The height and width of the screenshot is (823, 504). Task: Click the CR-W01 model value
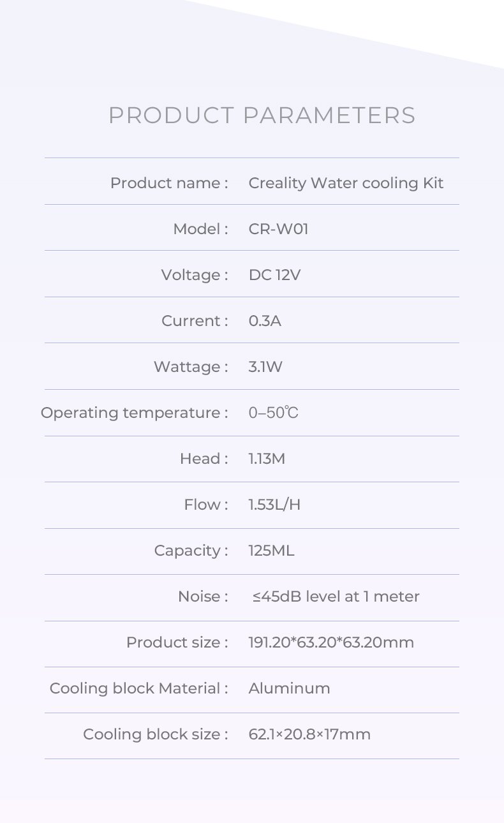tap(278, 229)
